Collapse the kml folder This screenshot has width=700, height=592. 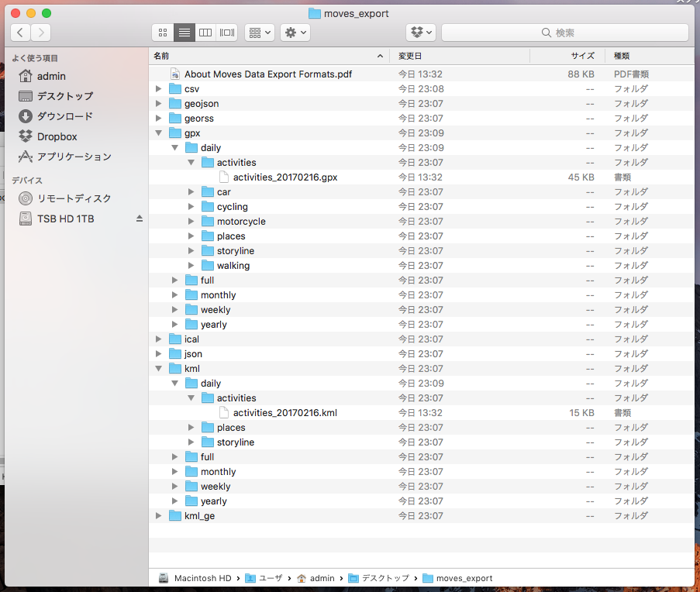tap(158, 369)
